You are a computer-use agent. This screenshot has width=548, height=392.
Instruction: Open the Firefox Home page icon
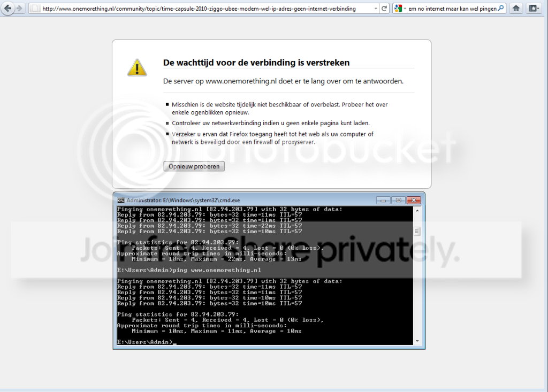(x=516, y=9)
